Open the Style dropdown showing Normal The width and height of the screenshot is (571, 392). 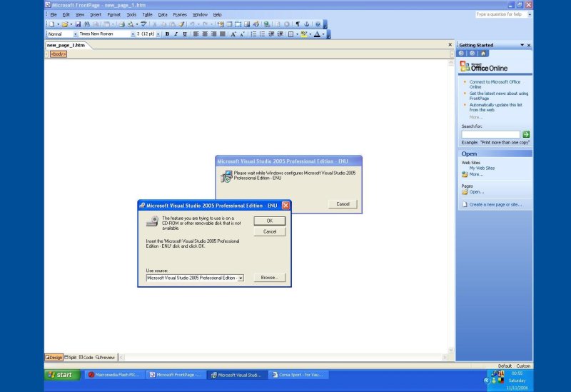(x=76, y=34)
